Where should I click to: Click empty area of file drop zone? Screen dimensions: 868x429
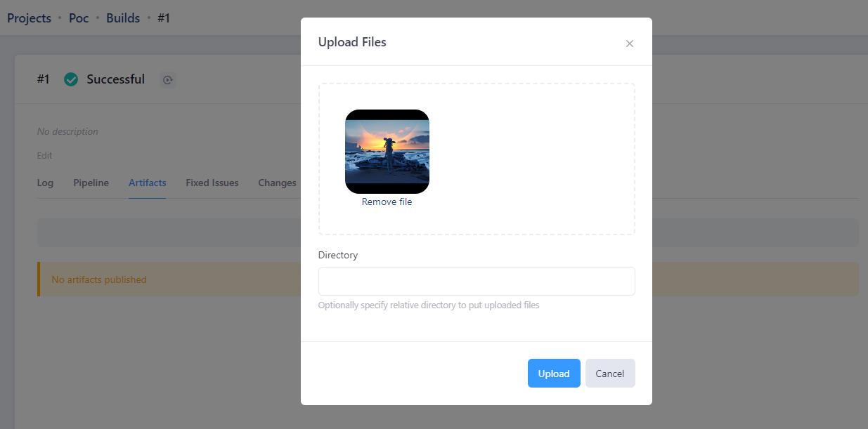[x=534, y=158]
